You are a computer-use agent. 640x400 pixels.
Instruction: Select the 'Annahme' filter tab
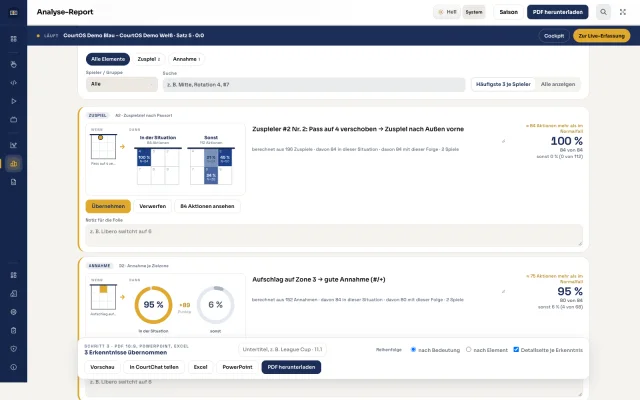click(186, 59)
